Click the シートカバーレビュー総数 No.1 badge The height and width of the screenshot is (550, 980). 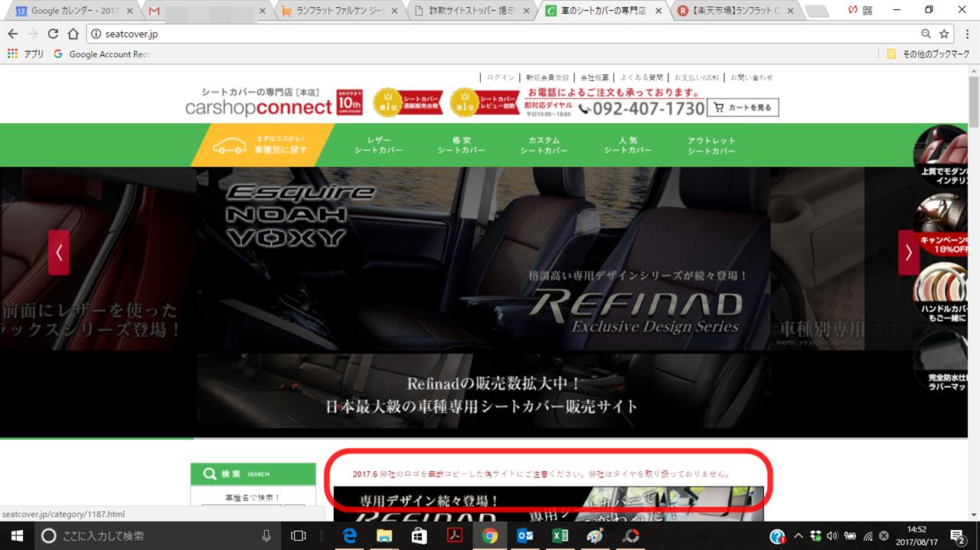click(x=485, y=103)
